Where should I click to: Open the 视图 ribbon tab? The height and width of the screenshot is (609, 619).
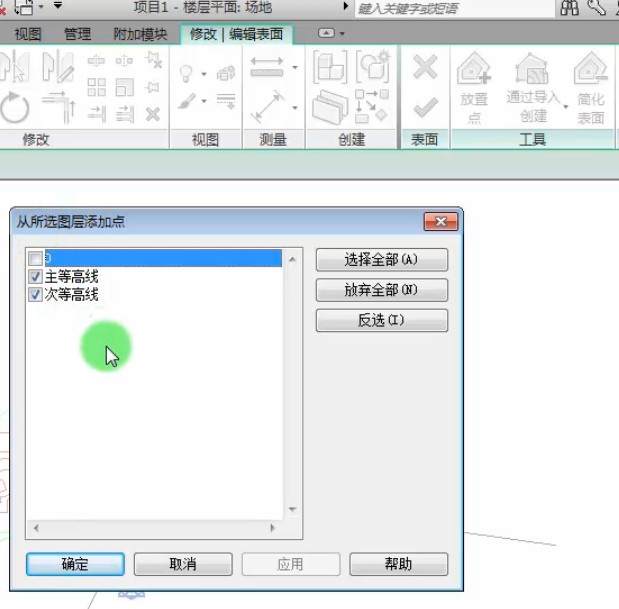[28, 34]
